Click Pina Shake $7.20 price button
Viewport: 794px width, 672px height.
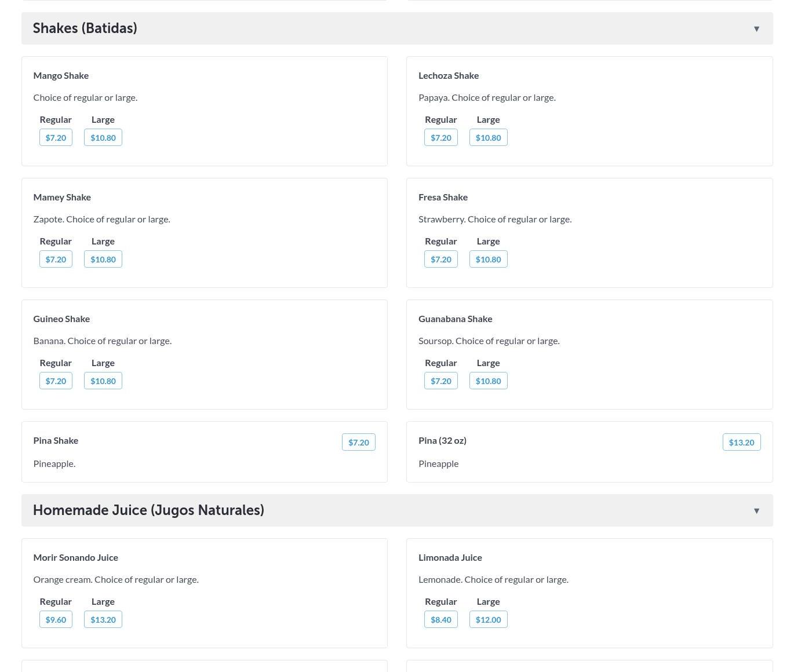pos(358,443)
